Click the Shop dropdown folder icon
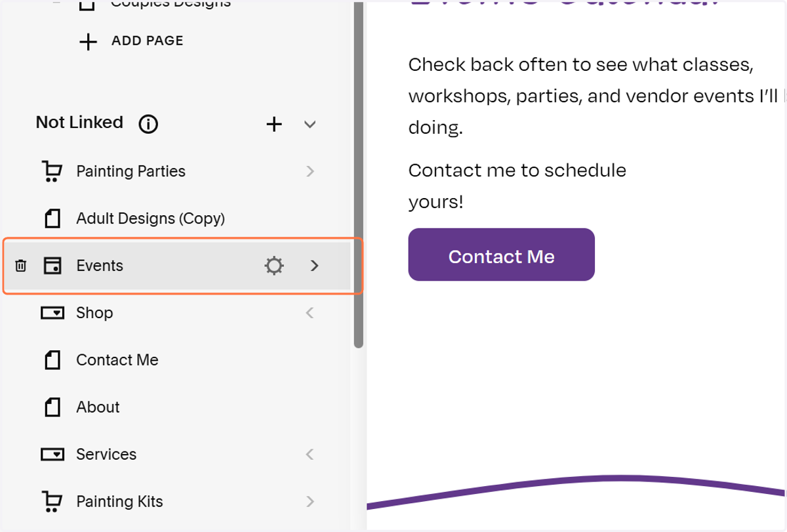Viewport: 787px width, 532px height. point(52,313)
